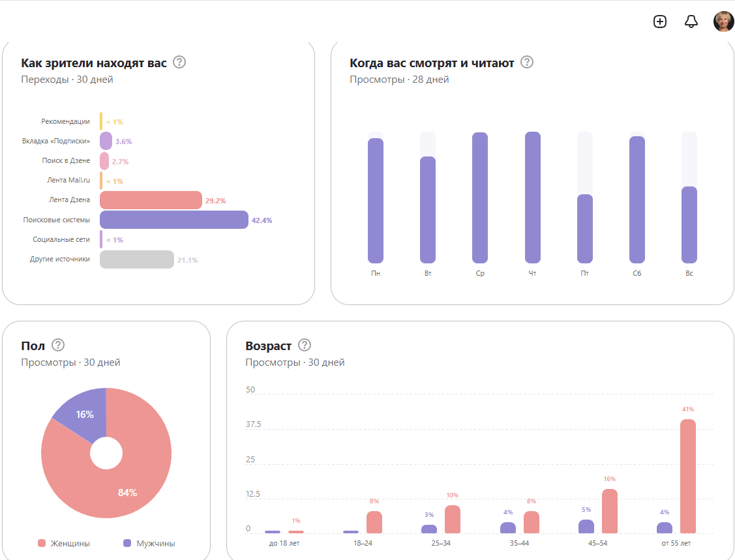Click the Wednesday 'Ср' views bar
Image resolution: width=735 pixels, height=560 pixels.
click(x=480, y=198)
